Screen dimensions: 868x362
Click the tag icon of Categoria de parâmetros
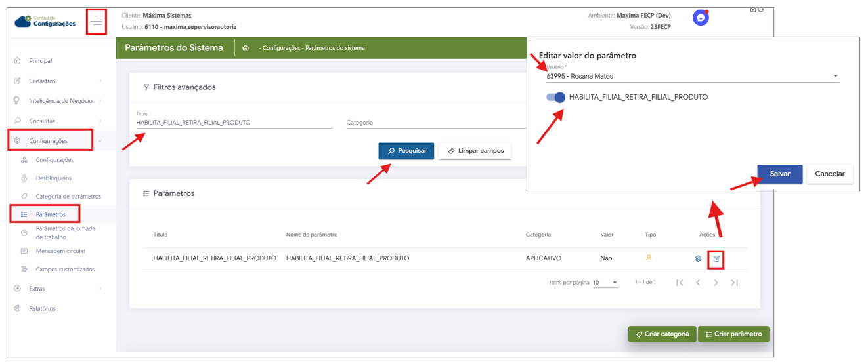click(24, 197)
